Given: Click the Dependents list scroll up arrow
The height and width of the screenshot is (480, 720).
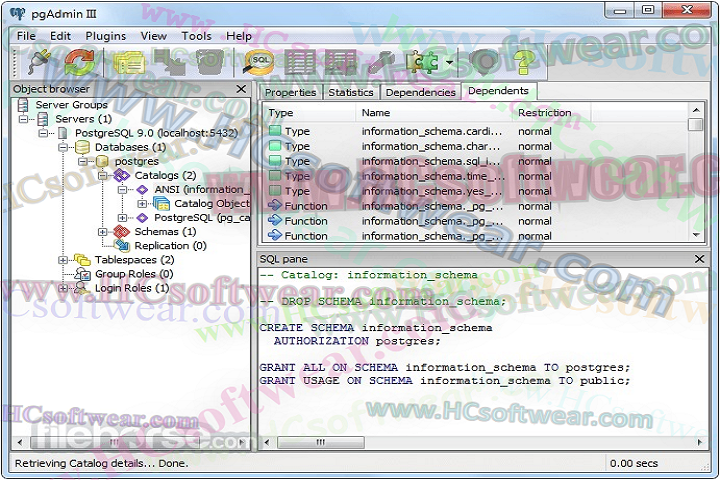Looking at the screenshot, I should point(696,110).
